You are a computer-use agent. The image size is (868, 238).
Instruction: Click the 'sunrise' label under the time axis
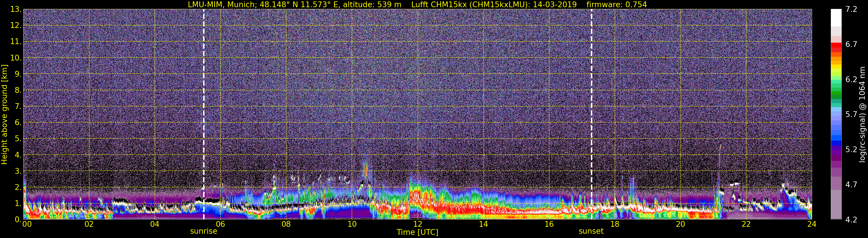click(x=203, y=231)
